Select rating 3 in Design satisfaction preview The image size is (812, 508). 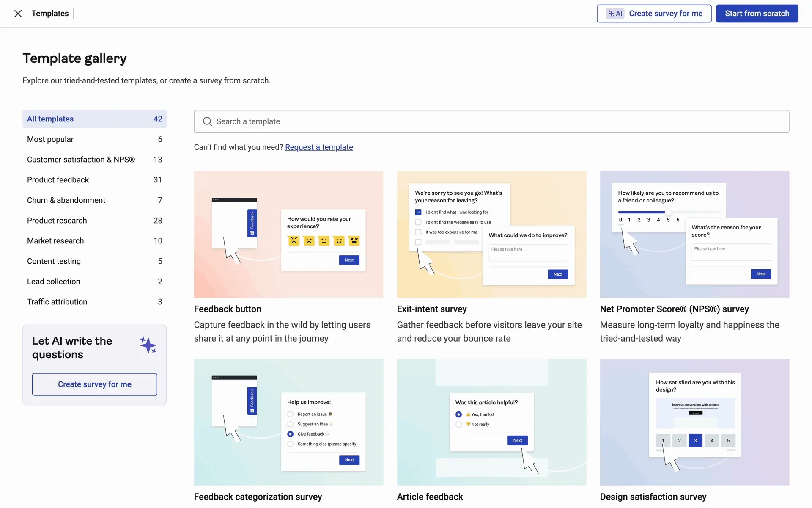(695, 440)
